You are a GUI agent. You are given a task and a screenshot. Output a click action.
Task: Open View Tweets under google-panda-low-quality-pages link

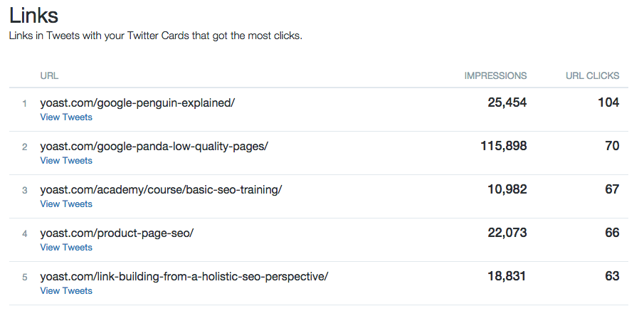[x=66, y=161]
